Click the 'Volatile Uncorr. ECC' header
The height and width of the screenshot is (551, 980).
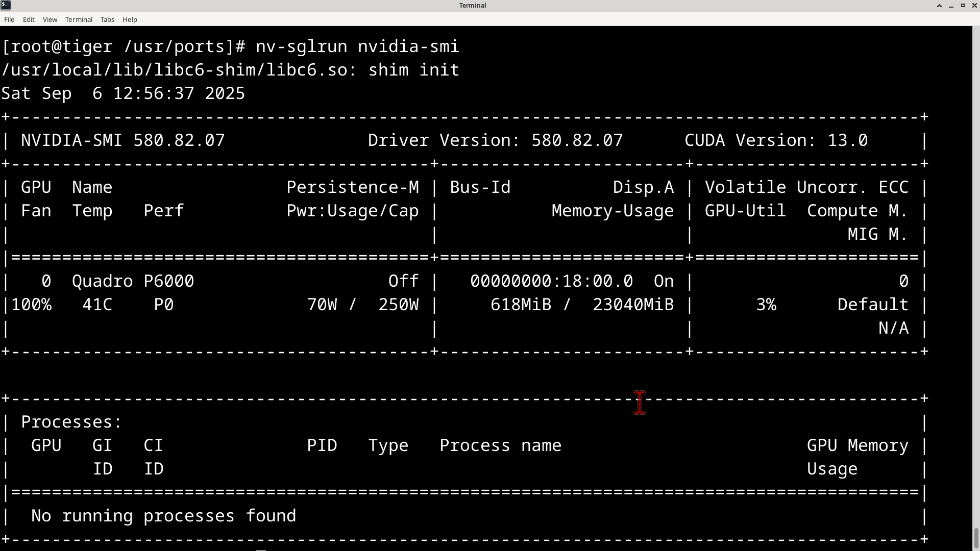tap(806, 187)
